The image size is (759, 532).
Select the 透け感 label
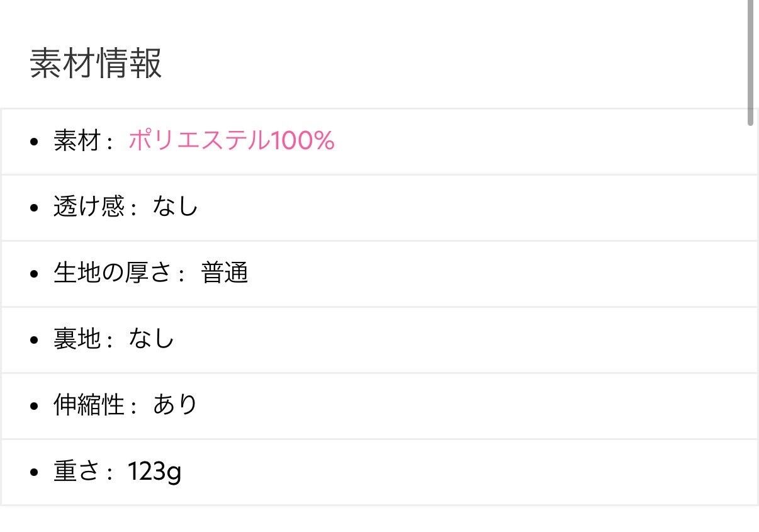pyautogui.click(x=89, y=207)
